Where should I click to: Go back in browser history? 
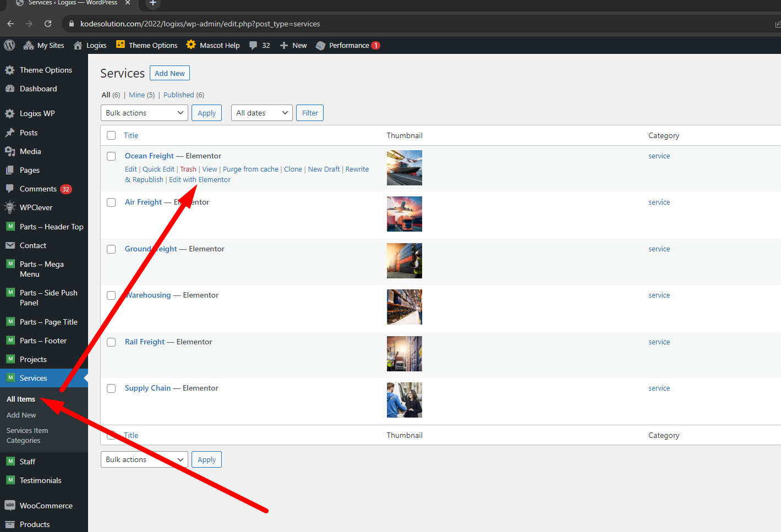pyautogui.click(x=10, y=24)
